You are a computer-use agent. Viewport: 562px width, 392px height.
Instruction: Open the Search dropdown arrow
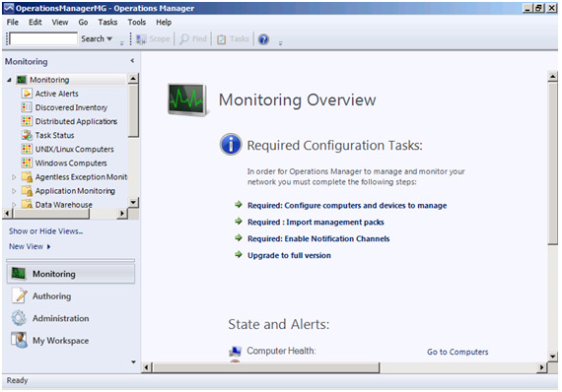(109, 38)
